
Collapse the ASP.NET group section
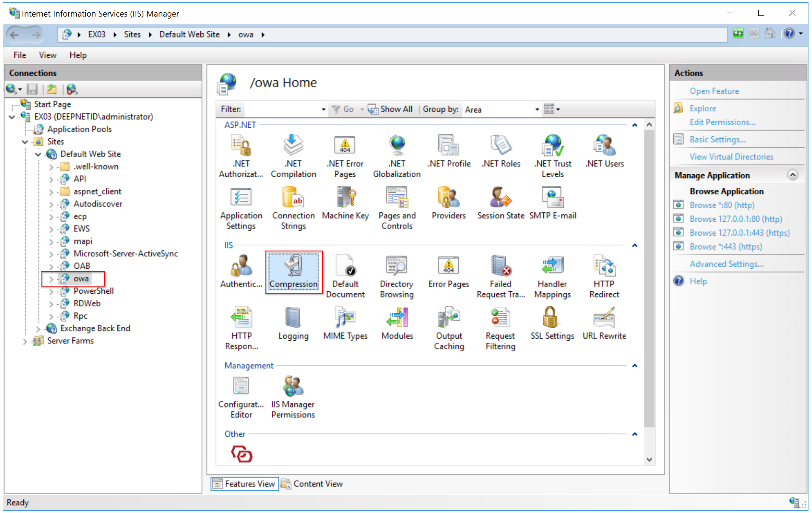coord(635,125)
